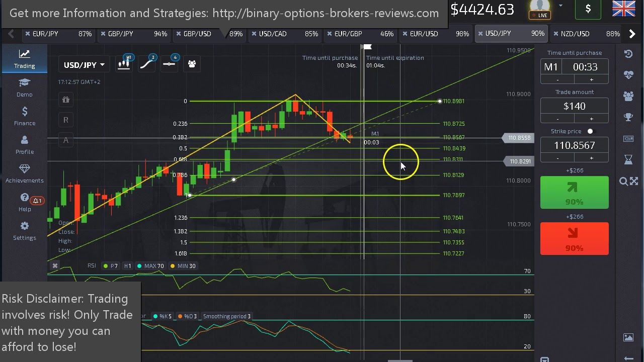This screenshot has width=644, height=362.
Task: Switch to the EUR/USD asset tab
Action: 424,34
